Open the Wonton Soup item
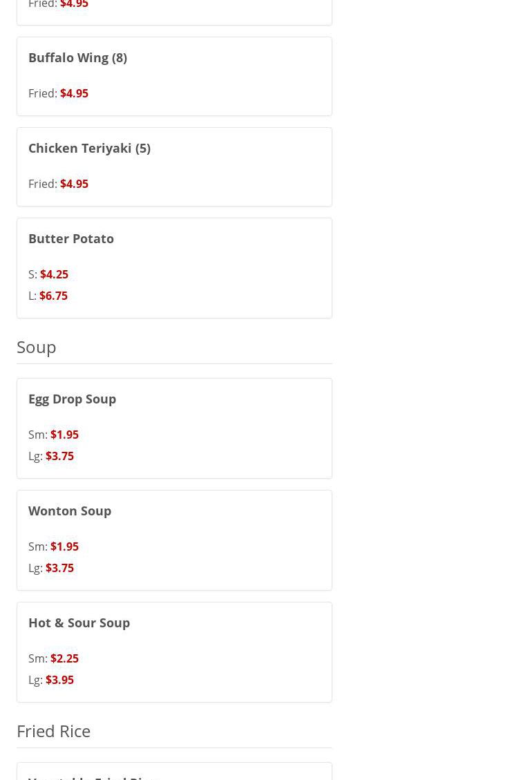The image size is (532, 780). (70, 511)
